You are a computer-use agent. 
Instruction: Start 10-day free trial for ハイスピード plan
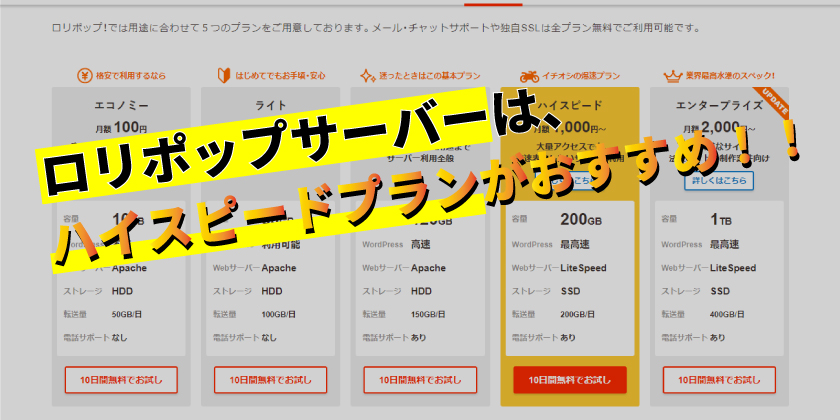(569, 380)
